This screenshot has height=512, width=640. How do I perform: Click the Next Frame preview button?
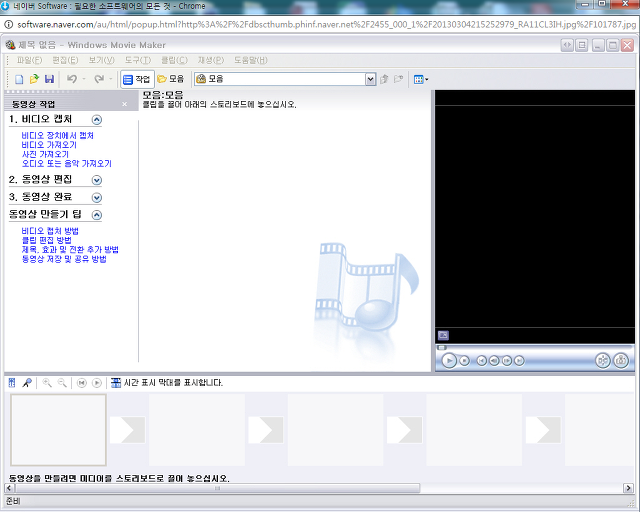[507, 361]
